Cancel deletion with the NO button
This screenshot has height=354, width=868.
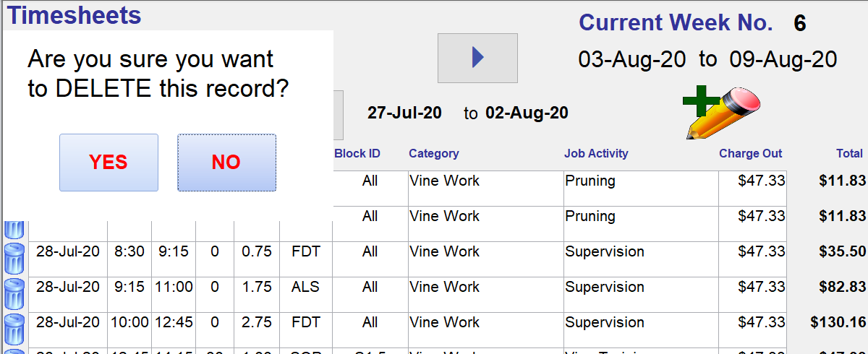[x=226, y=163]
